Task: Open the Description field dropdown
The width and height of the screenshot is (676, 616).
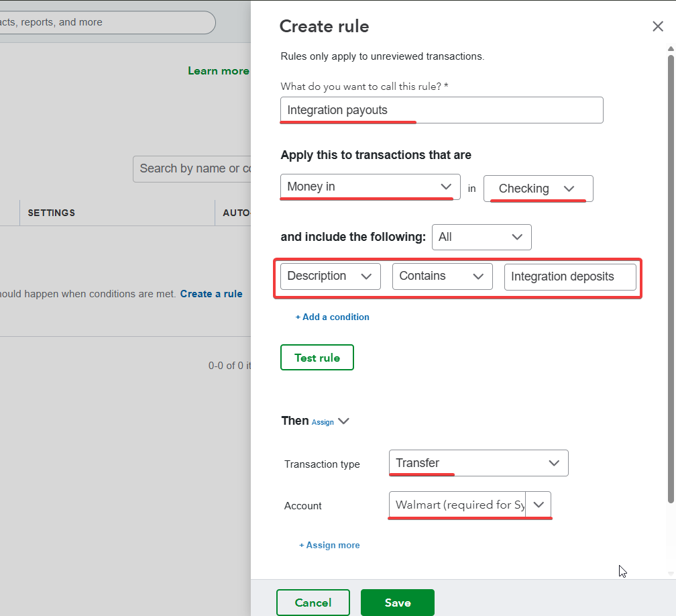Action: (330, 276)
